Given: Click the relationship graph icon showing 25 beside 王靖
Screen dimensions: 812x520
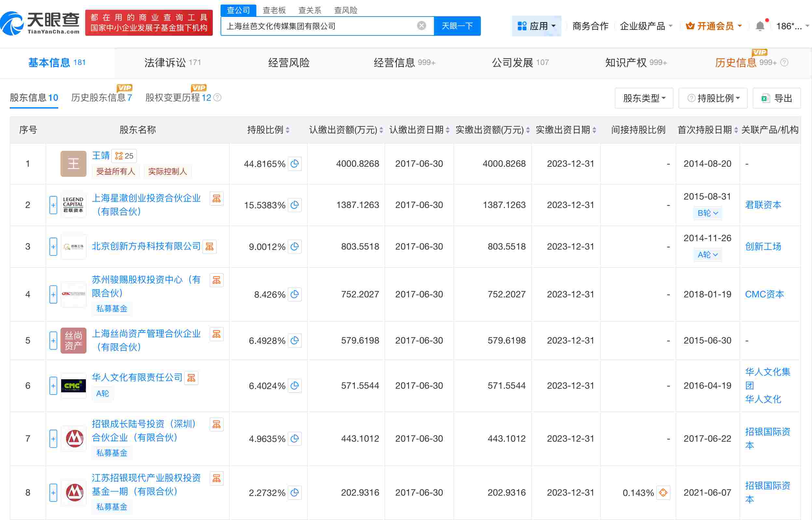Looking at the screenshot, I should pos(124,156).
